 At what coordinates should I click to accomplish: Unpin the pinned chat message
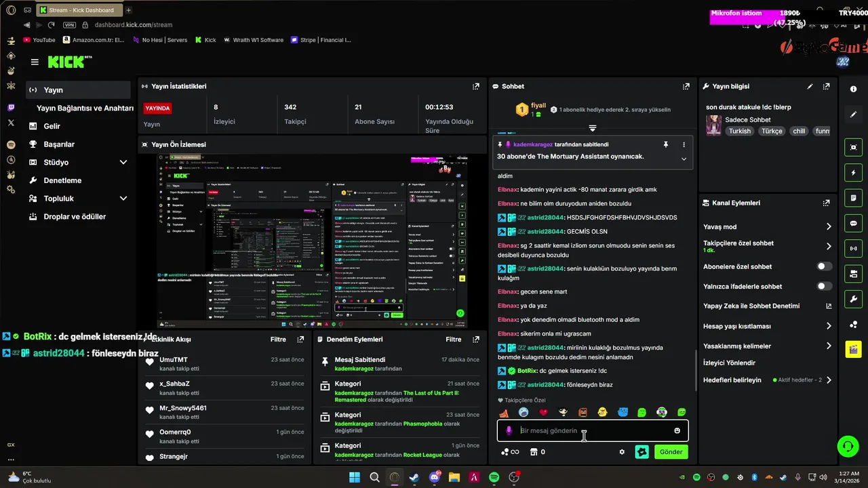click(666, 144)
